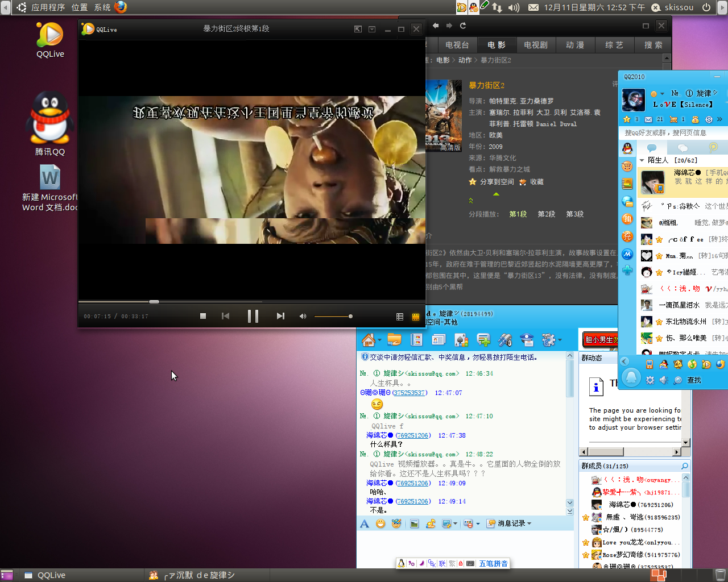
Task: Collapse 陌生人 contact group
Action: [x=642, y=160]
